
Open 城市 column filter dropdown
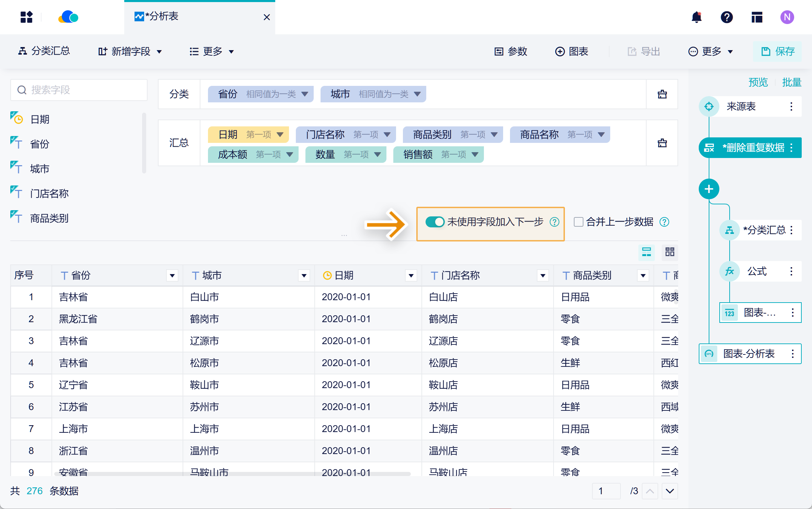click(304, 275)
